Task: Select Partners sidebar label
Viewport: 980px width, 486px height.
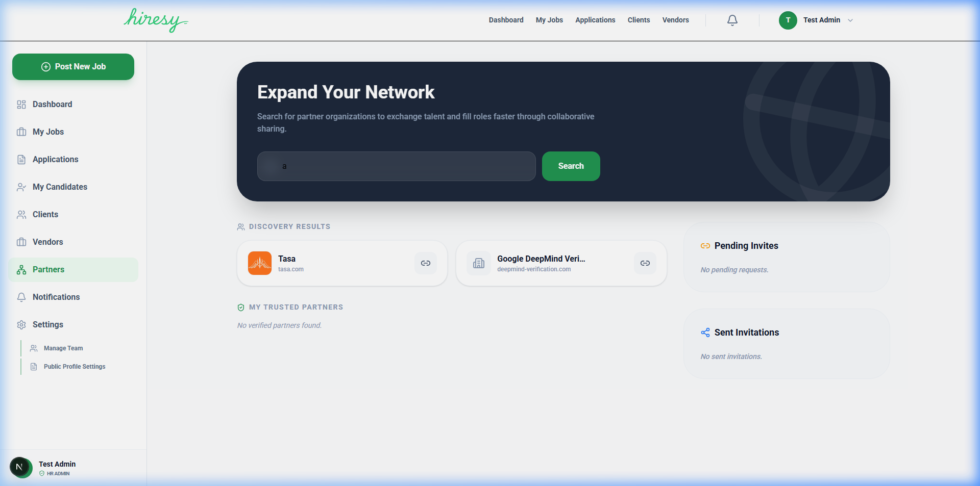Action: click(48, 269)
